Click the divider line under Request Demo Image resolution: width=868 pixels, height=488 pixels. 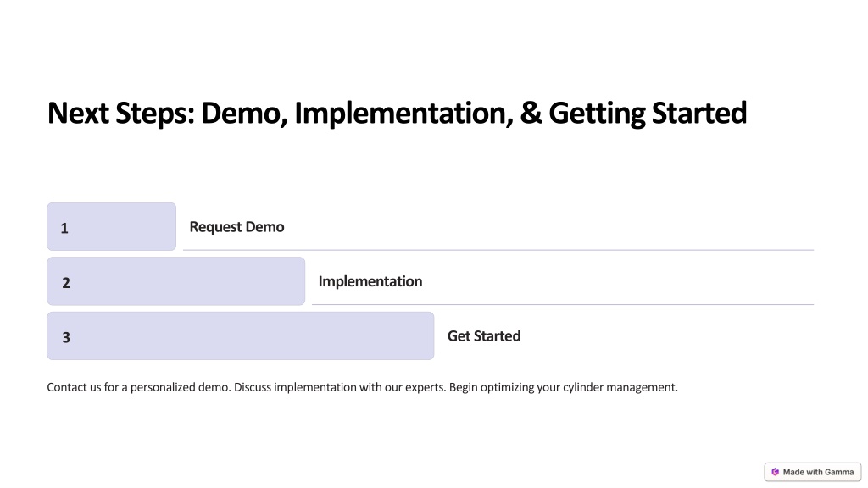(x=498, y=250)
